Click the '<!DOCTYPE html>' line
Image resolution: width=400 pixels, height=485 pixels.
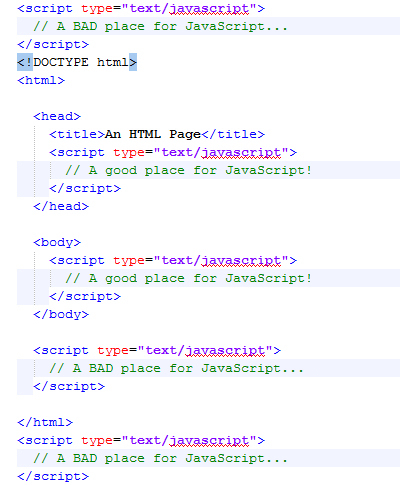tap(77, 62)
